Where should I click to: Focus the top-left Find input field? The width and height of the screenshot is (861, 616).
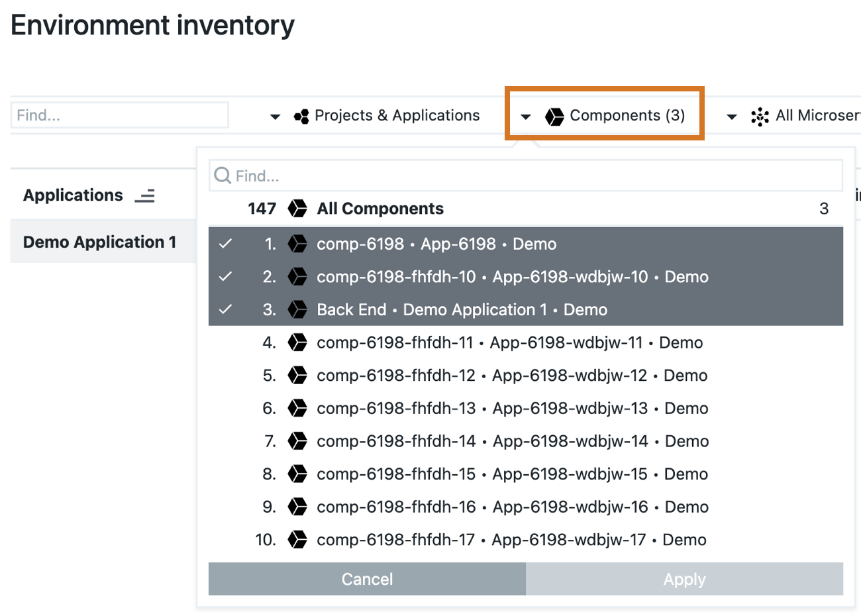(120, 115)
